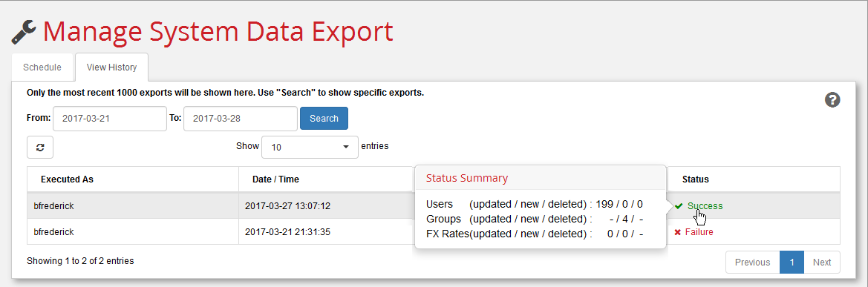Open the Show entries dropdown
The image size is (868, 287).
(x=310, y=147)
